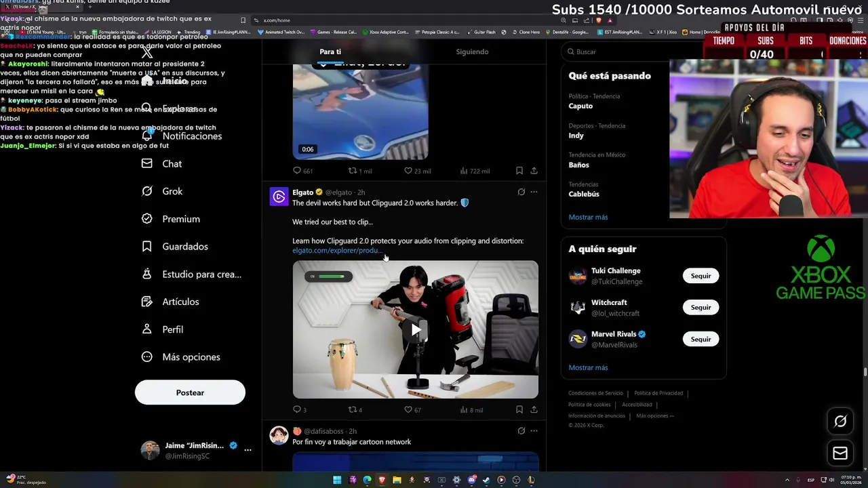Open Microsoft Edge from the taskbar
The width and height of the screenshot is (868, 488).
(367, 480)
